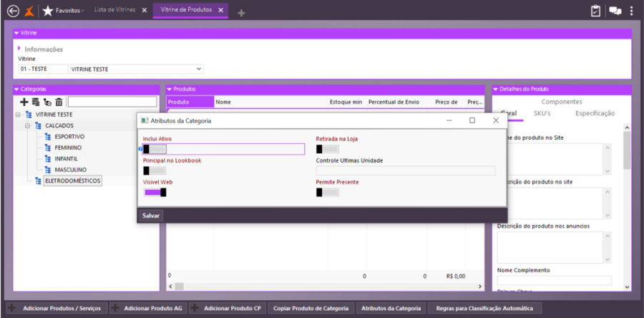The height and width of the screenshot is (318, 644).
Task: Open Regras para Classificação Automática
Action: point(484,308)
